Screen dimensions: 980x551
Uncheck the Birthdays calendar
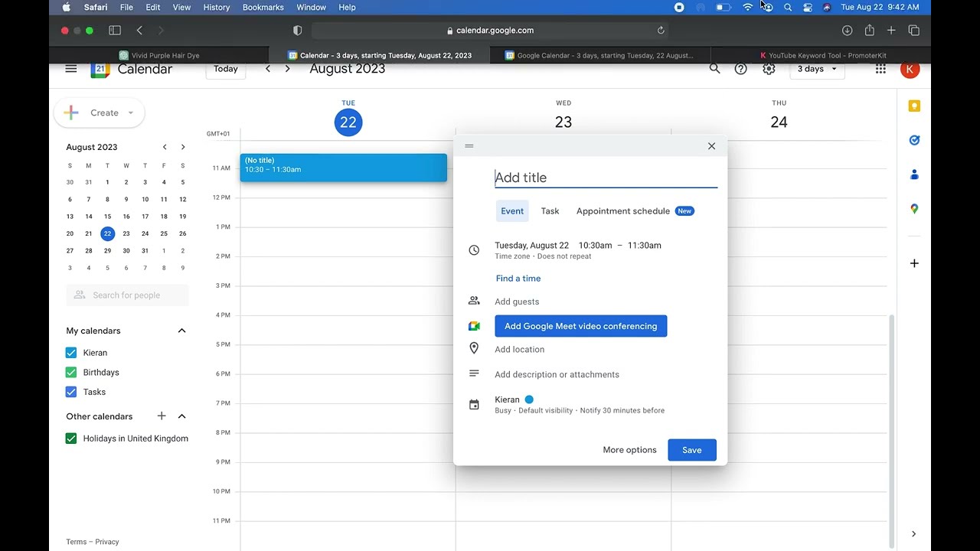[x=71, y=373]
